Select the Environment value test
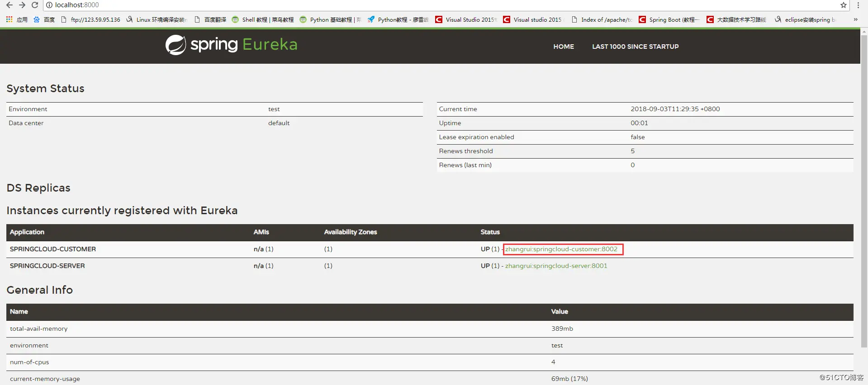This screenshot has height=385, width=868. pos(274,109)
